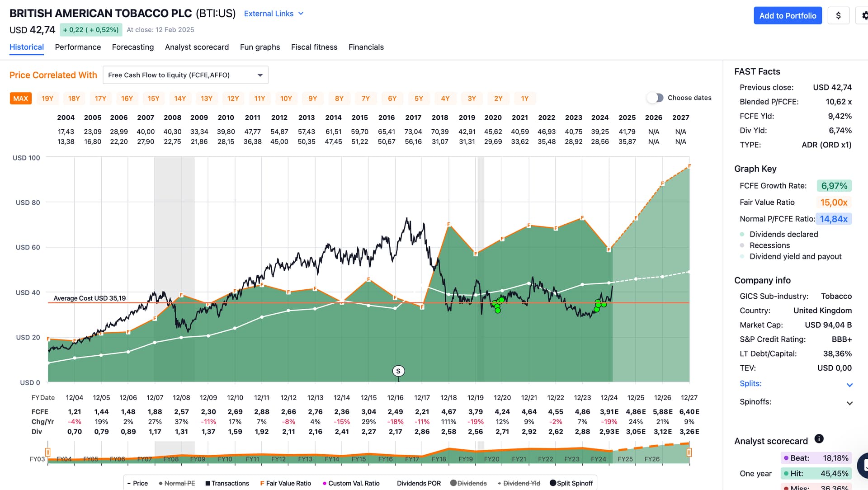Toggle the Choose dates switch
The width and height of the screenshot is (868, 490).
pyautogui.click(x=655, y=98)
